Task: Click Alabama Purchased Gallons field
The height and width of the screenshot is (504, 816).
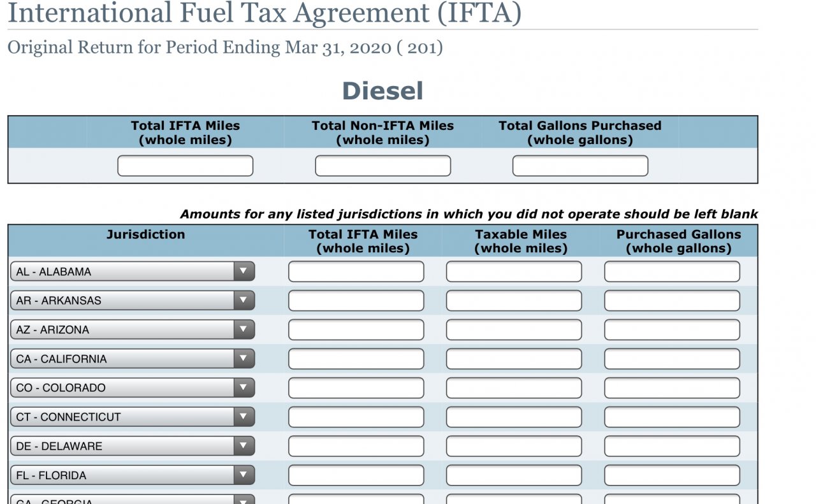Action: point(672,271)
